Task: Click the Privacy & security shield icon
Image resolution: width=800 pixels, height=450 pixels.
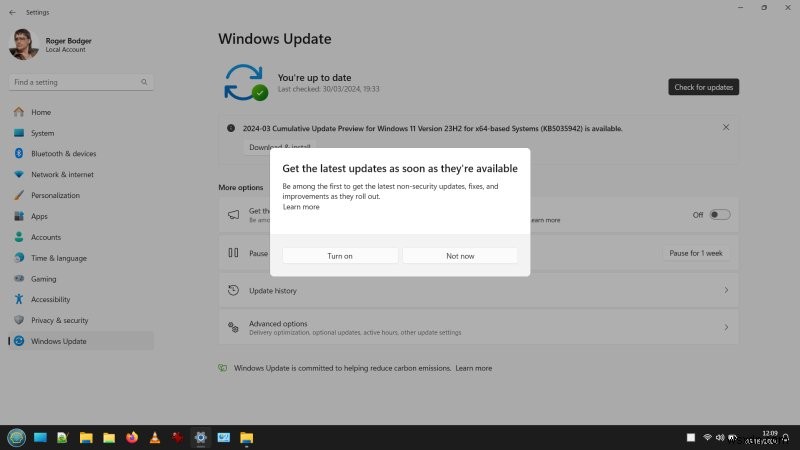Action: (x=19, y=320)
